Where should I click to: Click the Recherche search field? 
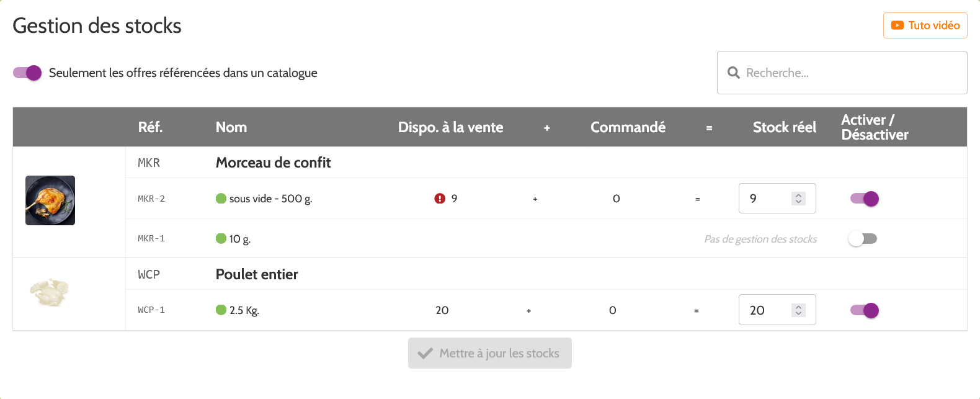click(813, 73)
